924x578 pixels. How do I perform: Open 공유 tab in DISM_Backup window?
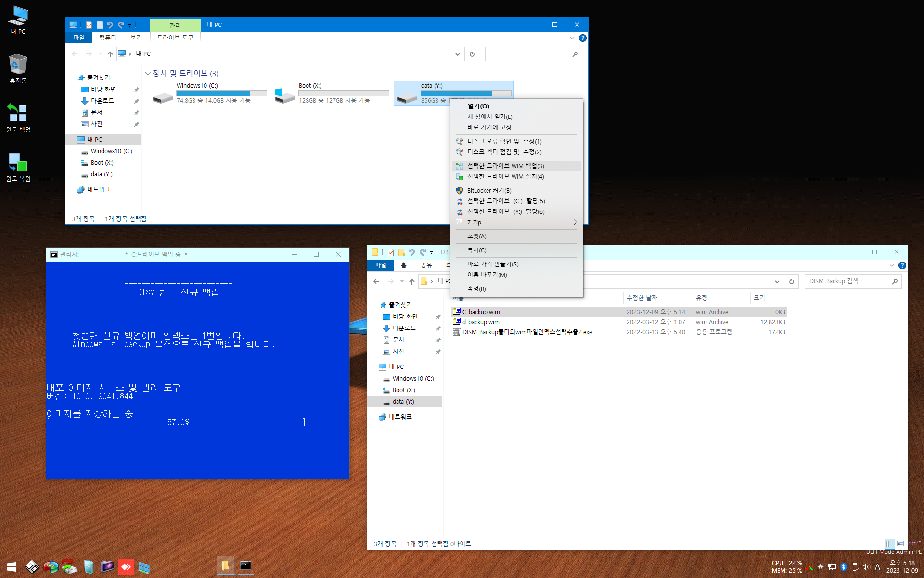[426, 265]
